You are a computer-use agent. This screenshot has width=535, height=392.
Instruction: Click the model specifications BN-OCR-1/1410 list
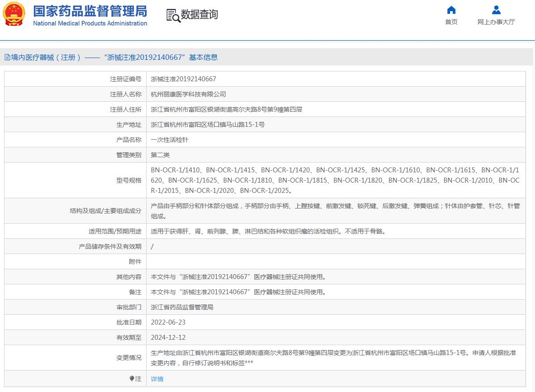tap(335, 180)
